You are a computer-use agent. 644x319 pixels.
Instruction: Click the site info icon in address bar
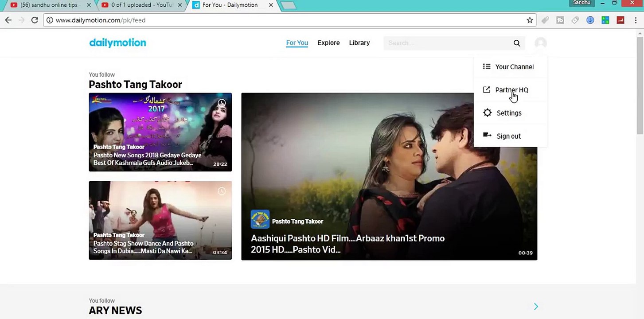pyautogui.click(x=50, y=20)
